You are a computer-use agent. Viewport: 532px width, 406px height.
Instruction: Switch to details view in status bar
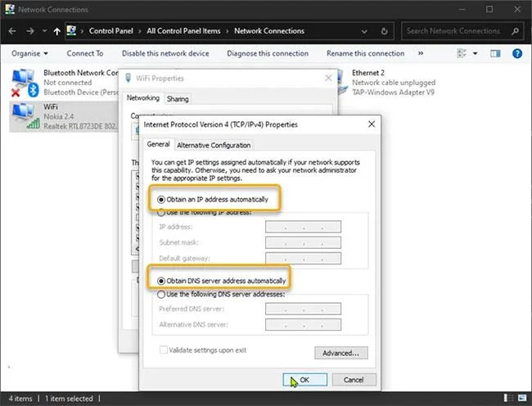pyautogui.click(x=508, y=398)
